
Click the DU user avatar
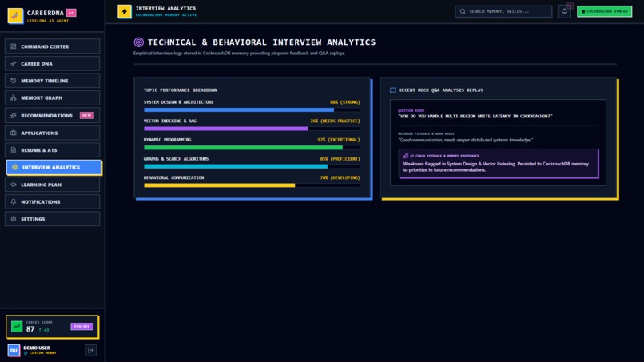click(x=14, y=351)
